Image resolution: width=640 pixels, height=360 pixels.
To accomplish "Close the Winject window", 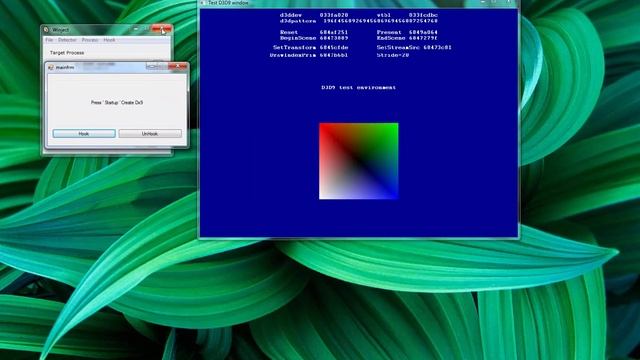I will pyautogui.click(x=162, y=29).
